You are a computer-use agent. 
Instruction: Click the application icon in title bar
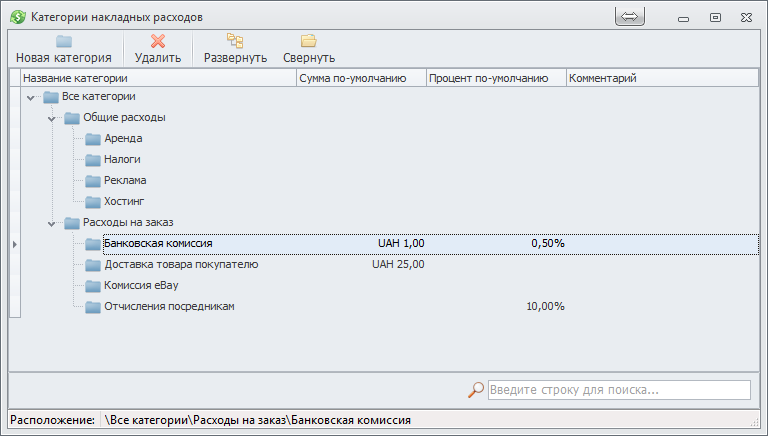tap(17, 17)
